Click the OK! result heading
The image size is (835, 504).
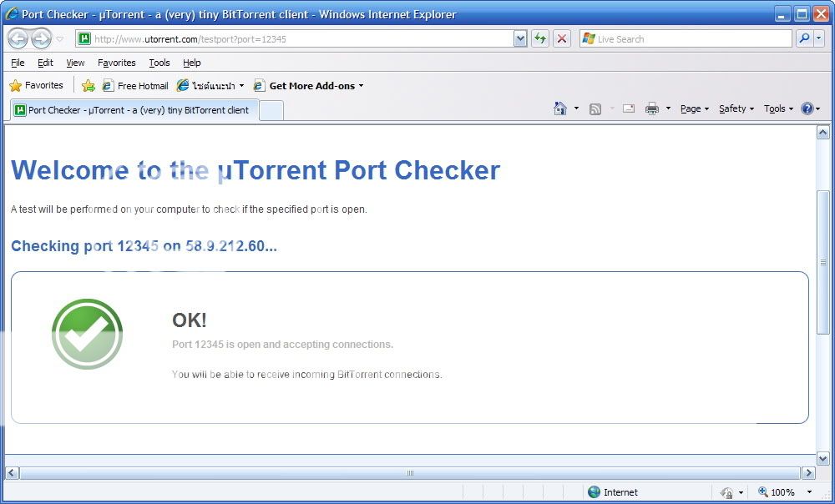[189, 320]
